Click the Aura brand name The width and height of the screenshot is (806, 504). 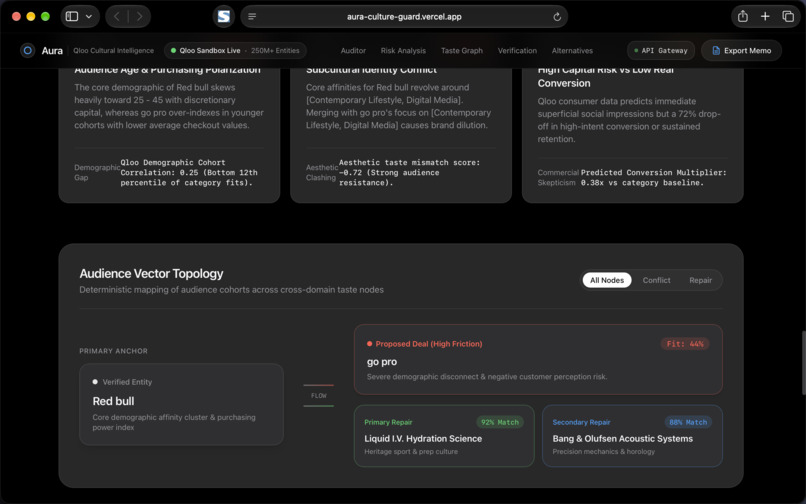pyautogui.click(x=52, y=50)
